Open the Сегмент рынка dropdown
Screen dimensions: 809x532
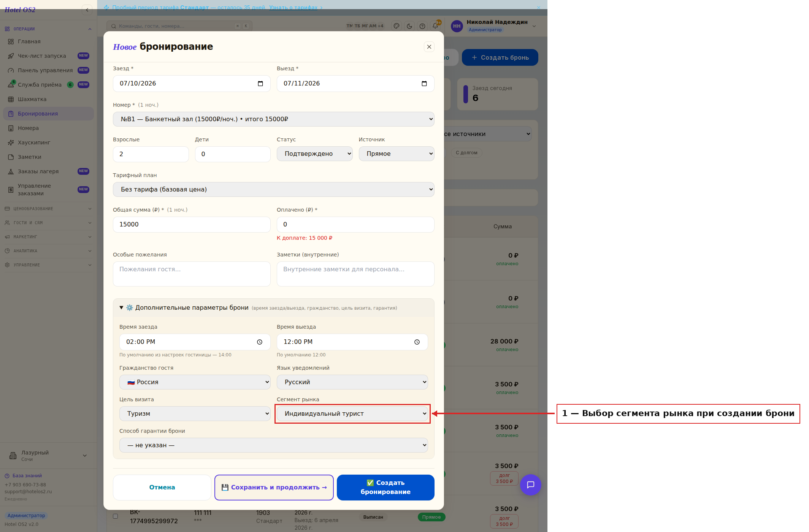pyautogui.click(x=352, y=413)
